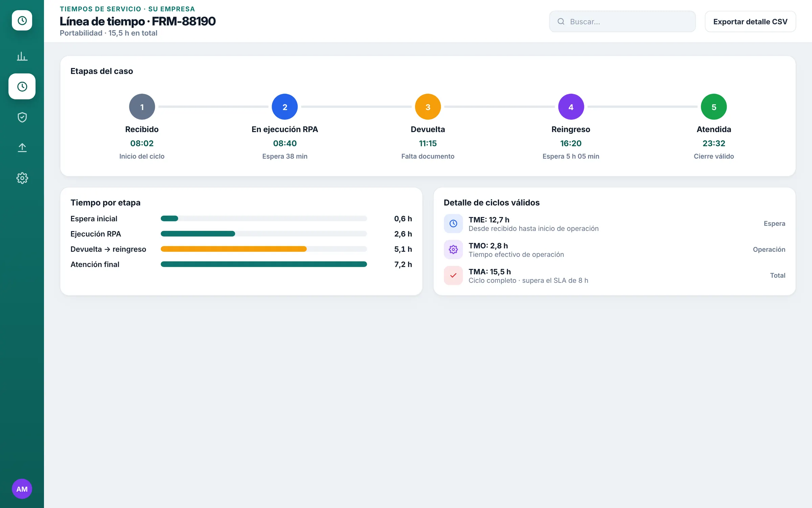Click the Cierre válido note

coord(714,156)
